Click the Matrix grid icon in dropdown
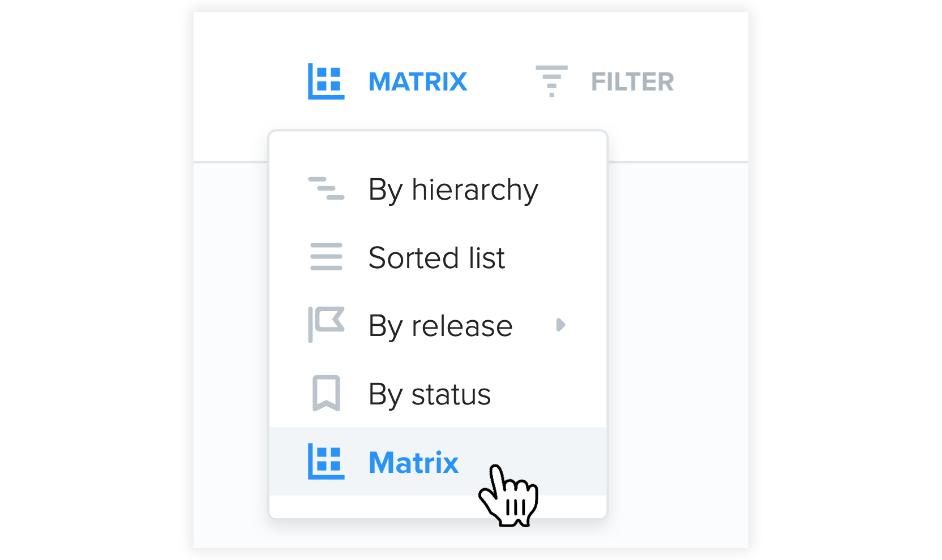The width and height of the screenshot is (942, 560). (326, 462)
